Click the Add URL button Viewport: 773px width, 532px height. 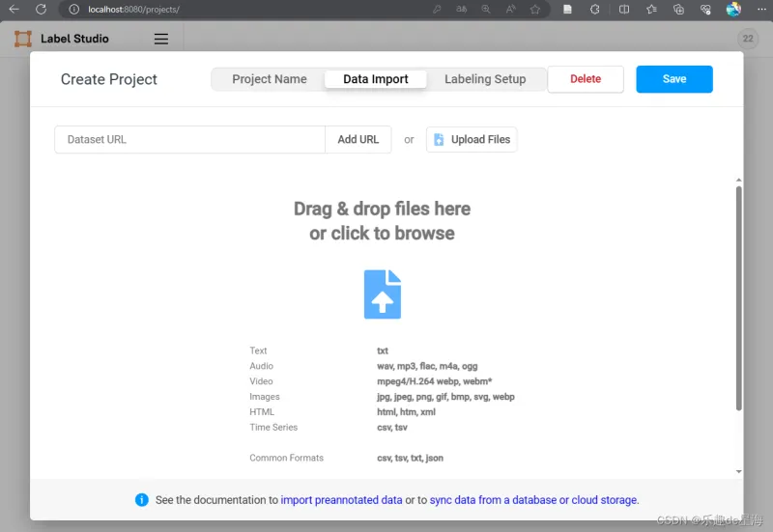tap(358, 139)
